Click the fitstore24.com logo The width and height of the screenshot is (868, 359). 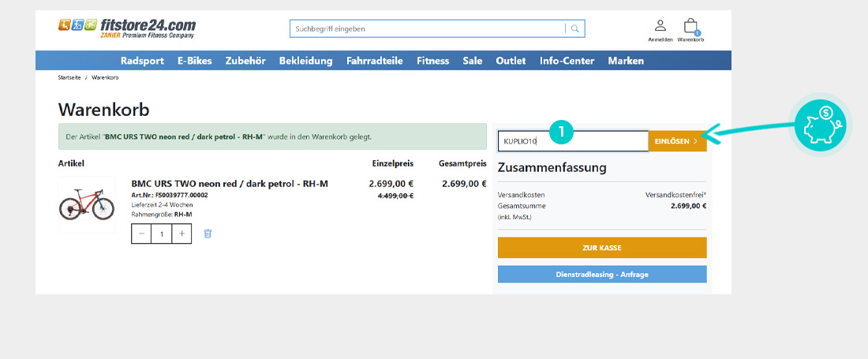point(127,28)
